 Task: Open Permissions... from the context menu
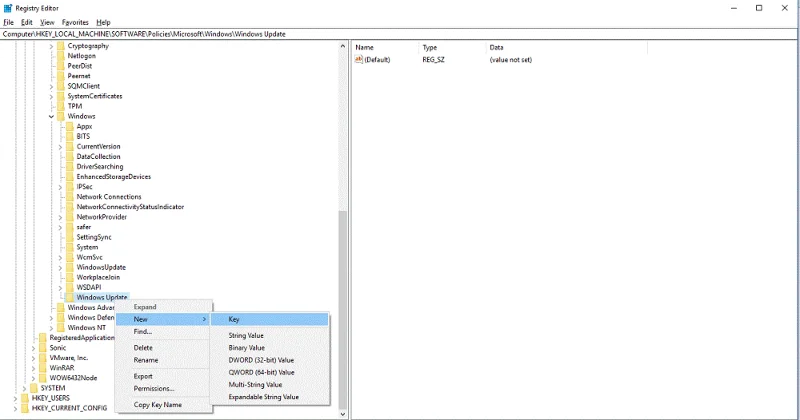(163, 389)
